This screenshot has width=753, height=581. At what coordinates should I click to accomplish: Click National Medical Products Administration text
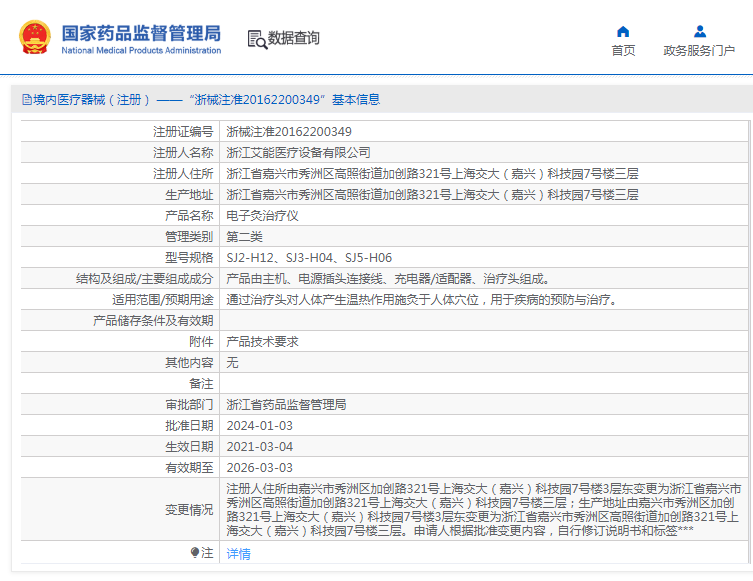(141, 50)
